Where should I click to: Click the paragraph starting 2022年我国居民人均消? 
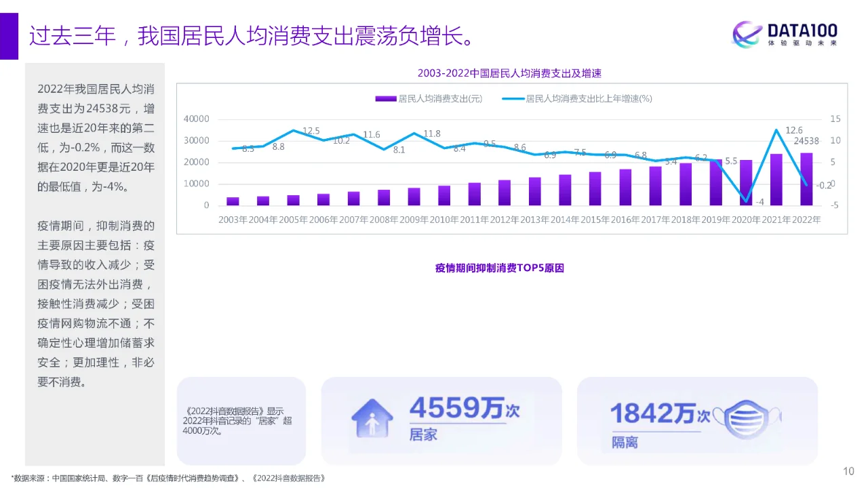[x=96, y=138]
